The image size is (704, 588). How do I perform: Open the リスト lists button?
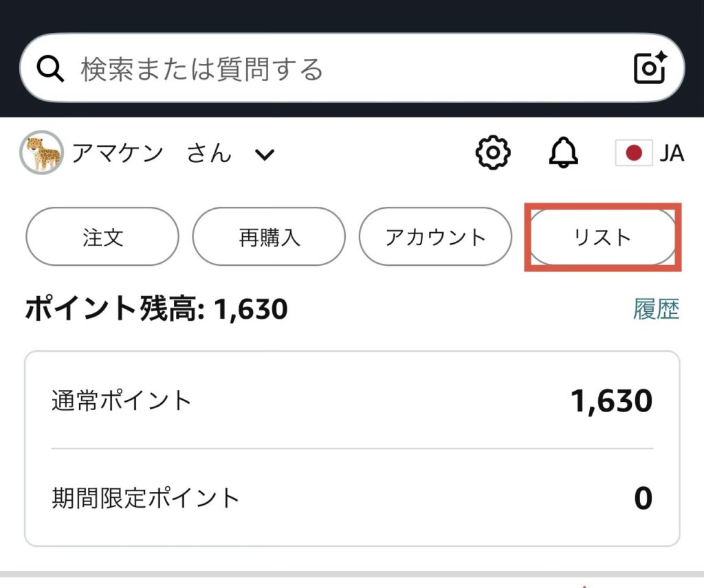pyautogui.click(x=602, y=237)
